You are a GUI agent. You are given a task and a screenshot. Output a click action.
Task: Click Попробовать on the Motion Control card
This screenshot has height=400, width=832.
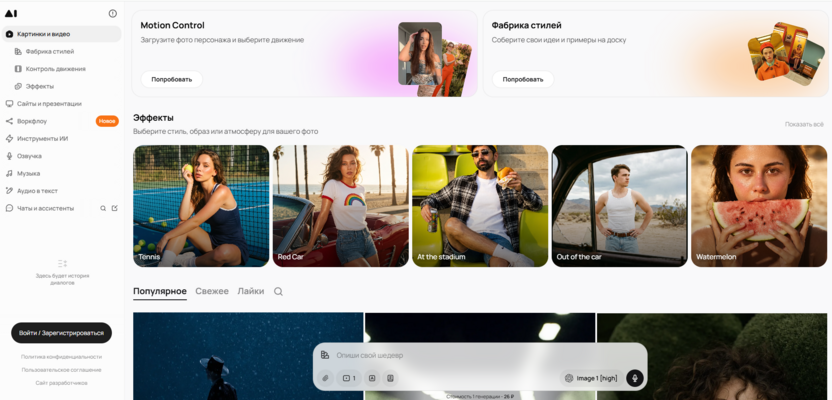click(x=171, y=80)
